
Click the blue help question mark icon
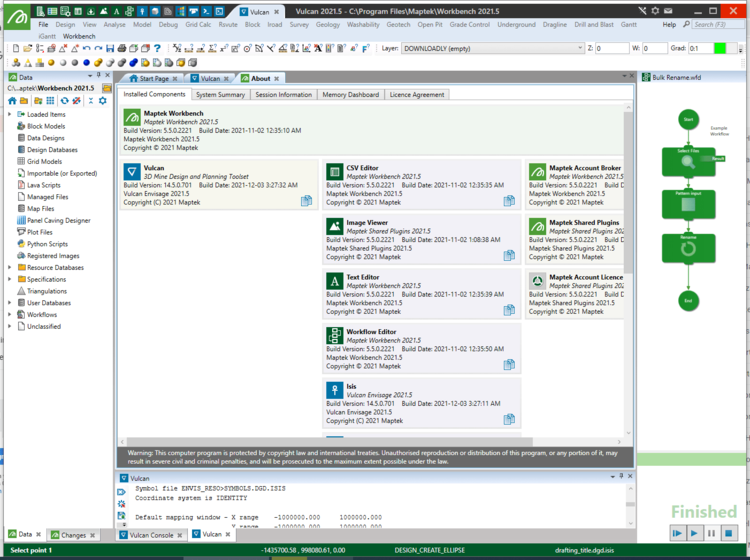tap(157, 48)
